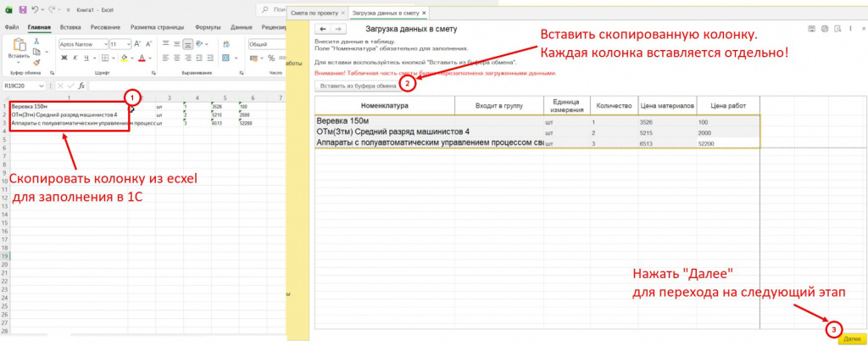Open the Формулы ribbon tab
Viewport: 868px width, 346px height.
pos(208,27)
